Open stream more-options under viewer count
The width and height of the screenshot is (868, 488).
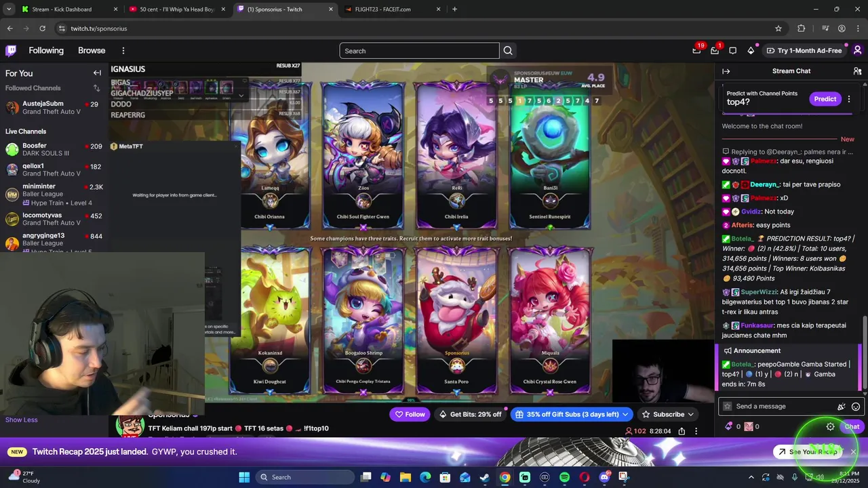(696, 431)
